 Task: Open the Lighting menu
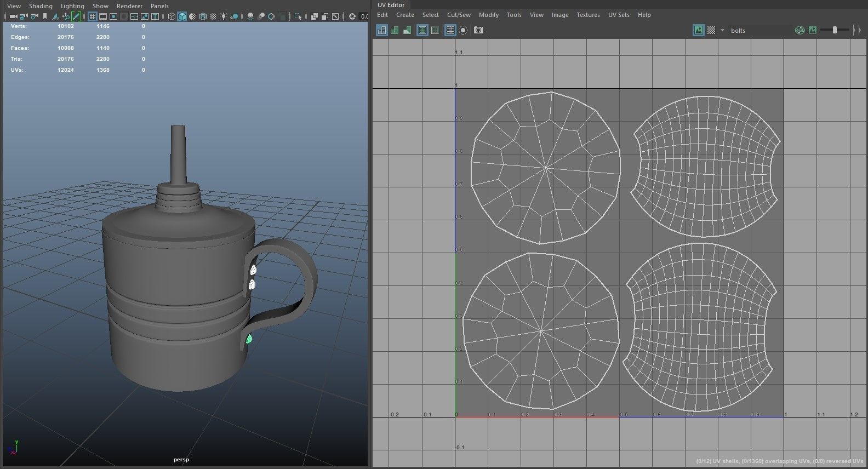pyautogui.click(x=72, y=6)
